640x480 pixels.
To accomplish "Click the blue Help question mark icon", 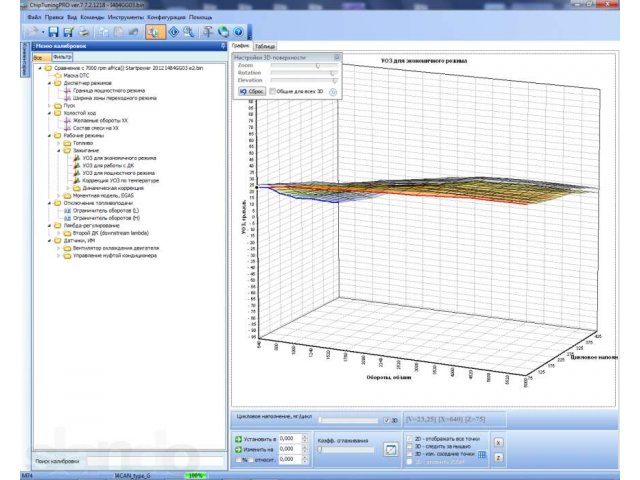I will click(x=238, y=32).
